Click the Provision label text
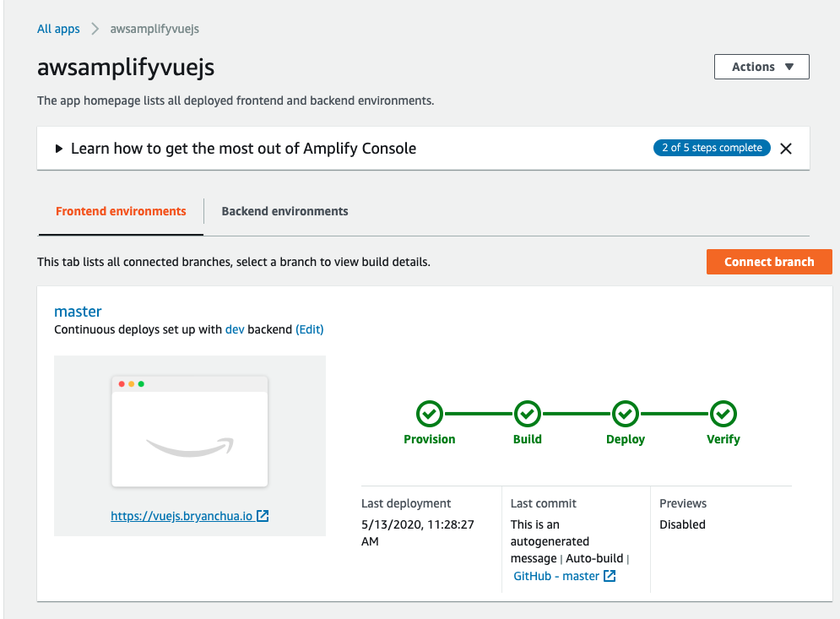The image size is (840, 619). click(x=430, y=439)
